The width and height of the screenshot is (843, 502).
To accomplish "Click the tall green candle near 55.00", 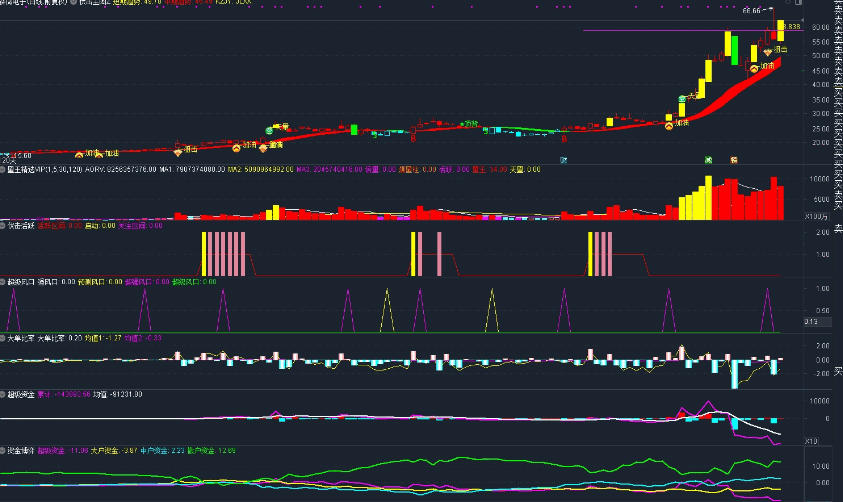I will [x=734, y=51].
